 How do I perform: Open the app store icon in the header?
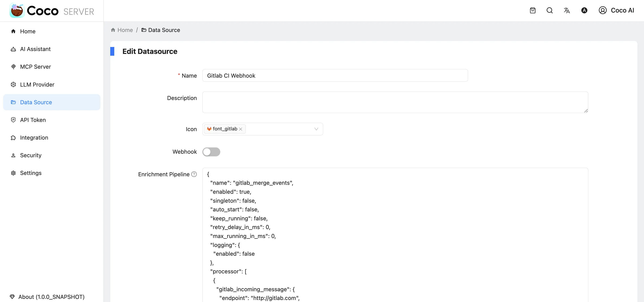(533, 10)
